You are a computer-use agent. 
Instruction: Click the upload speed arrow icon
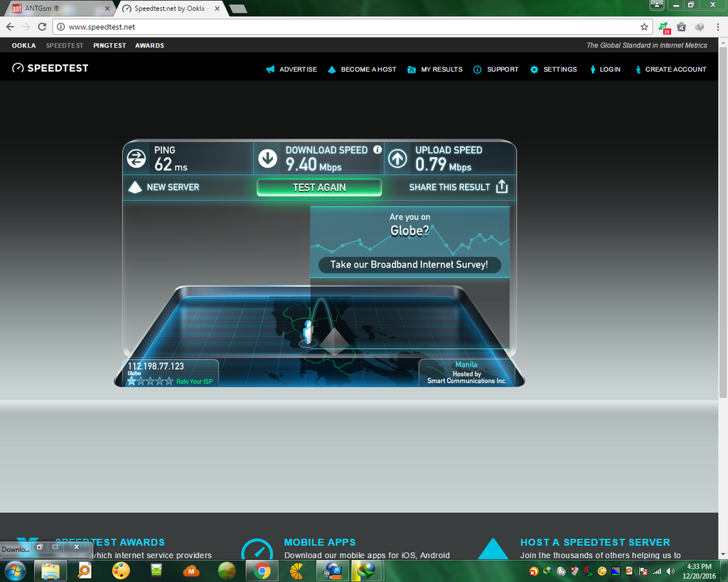point(397,158)
